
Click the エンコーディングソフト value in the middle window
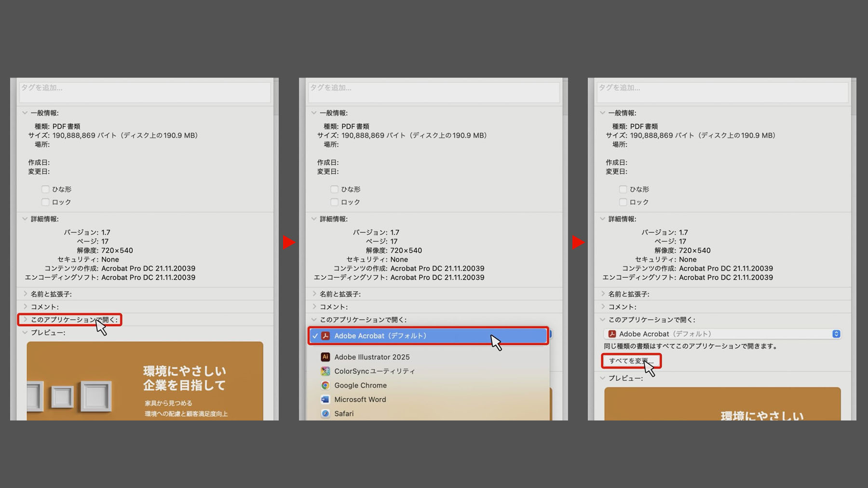437,278
